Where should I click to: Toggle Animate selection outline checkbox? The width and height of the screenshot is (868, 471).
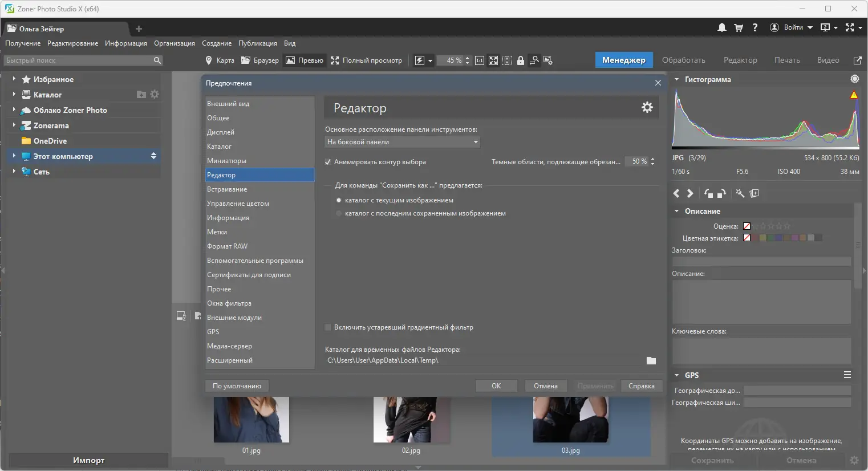(x=328, y=162)
